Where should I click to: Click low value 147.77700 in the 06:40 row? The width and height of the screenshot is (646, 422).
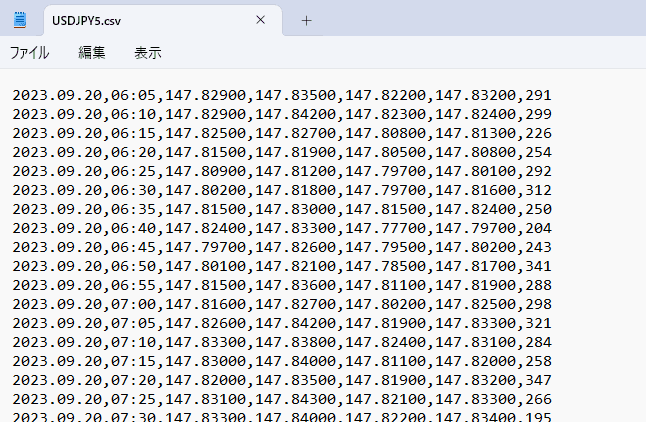(x=384, y=228)
